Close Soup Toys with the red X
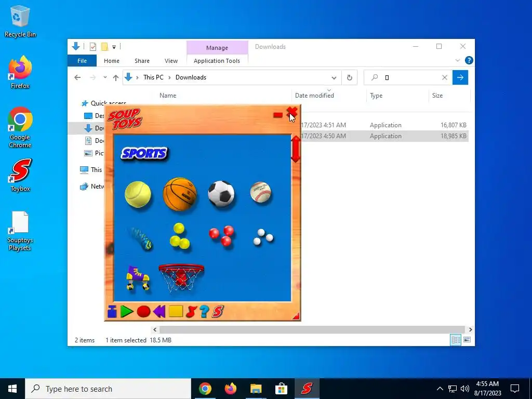 pos(292,113)
